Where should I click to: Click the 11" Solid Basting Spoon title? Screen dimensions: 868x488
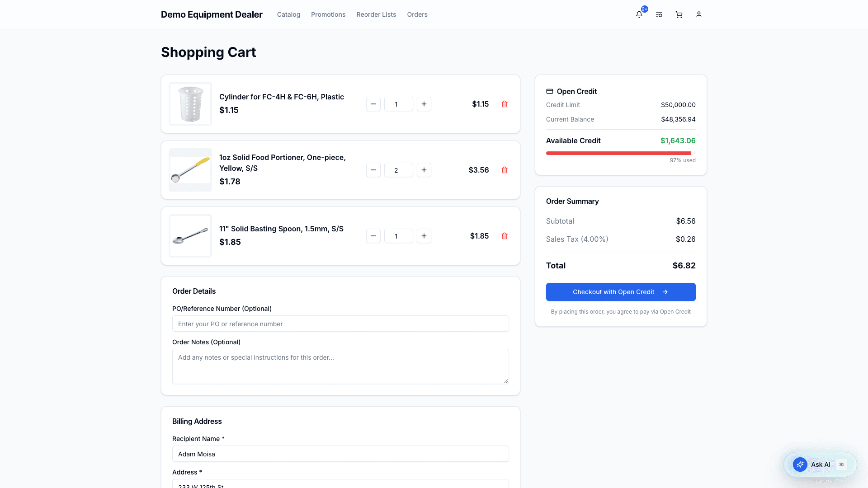point(281,229)
